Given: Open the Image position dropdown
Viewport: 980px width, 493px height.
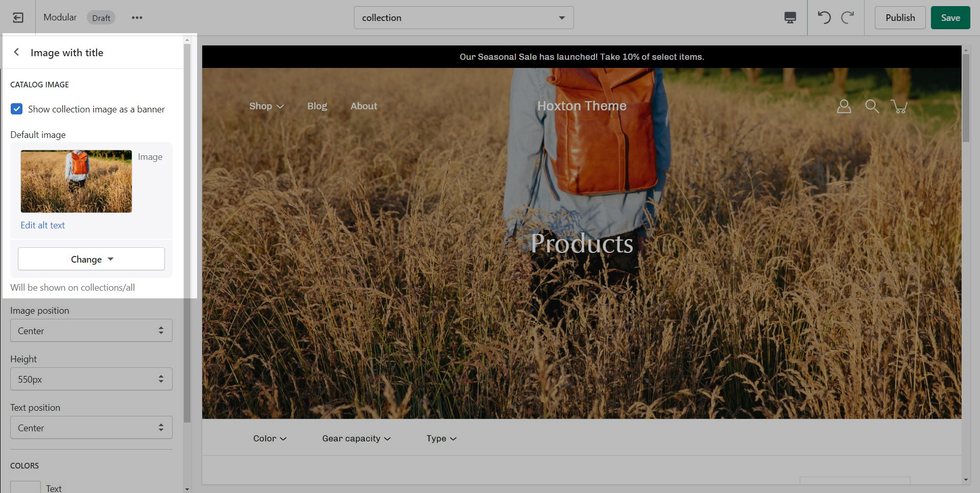Looking at the screenshot, I should point(91,331).
